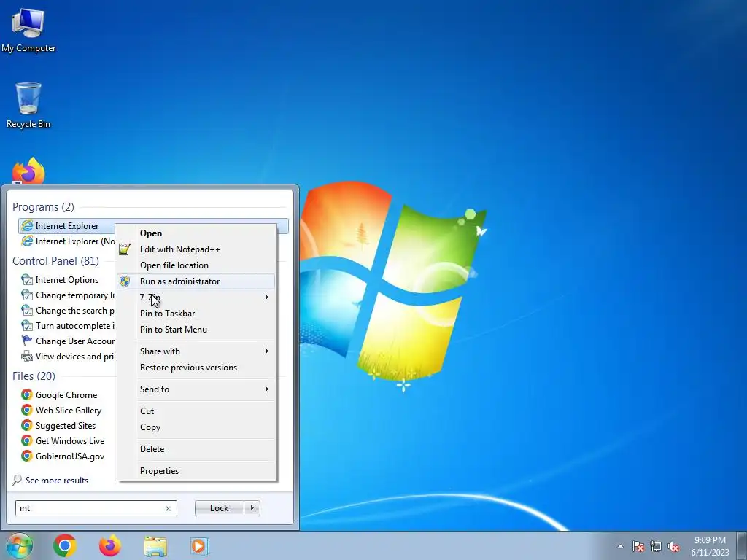Choose Open file location

point(196,265)
